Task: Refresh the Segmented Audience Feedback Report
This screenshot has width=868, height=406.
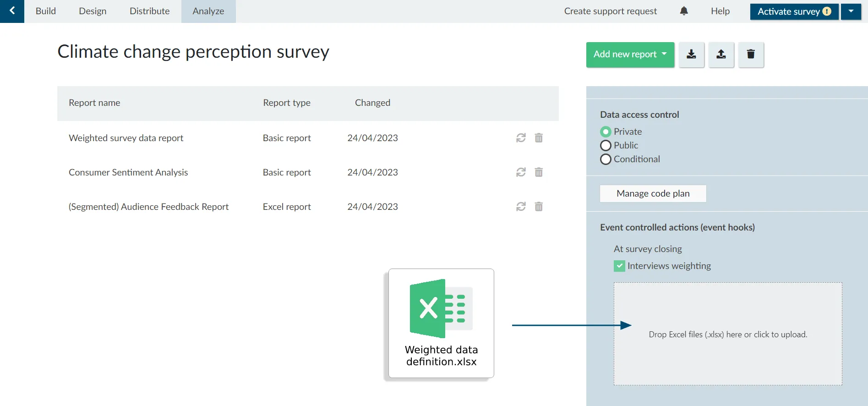Action: pyautogui.click(x=521, y=207)
